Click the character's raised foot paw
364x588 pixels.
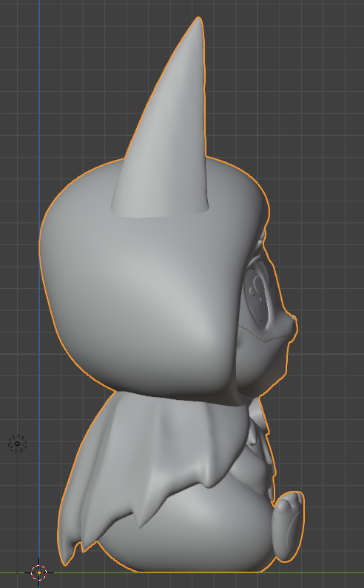coord(289,527)
